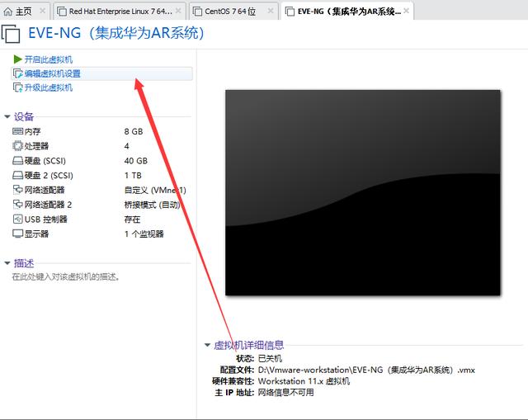The height and width of the screenshot is (420, 528).
Task: Click 升级此虚拟机 link
Action: point(49,88)
